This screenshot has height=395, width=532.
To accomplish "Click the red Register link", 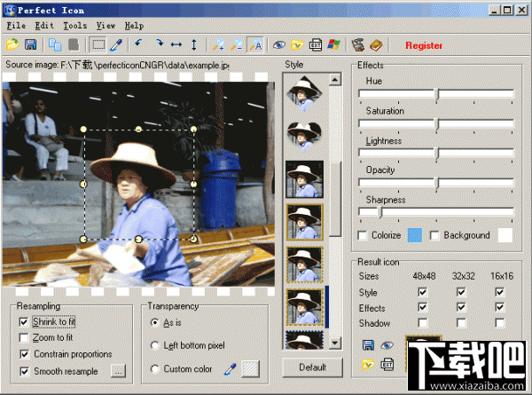I will 424,45.
